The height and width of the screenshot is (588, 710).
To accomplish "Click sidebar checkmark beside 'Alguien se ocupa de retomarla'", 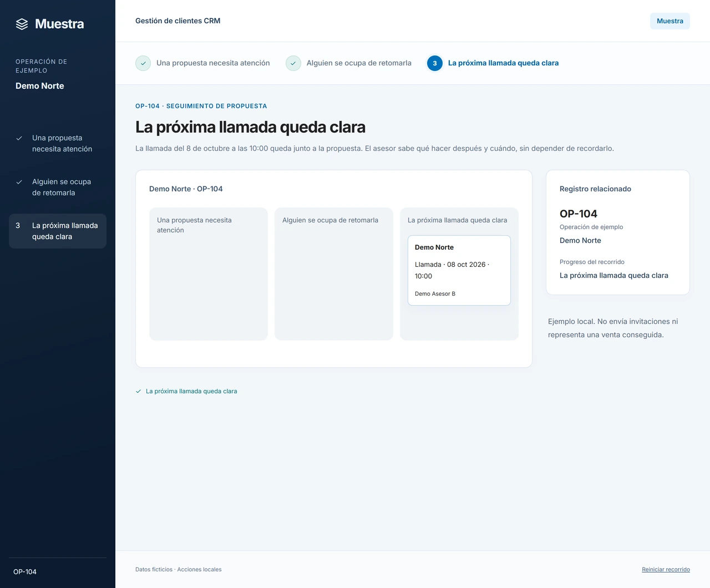I will click(x=19, y=182).
